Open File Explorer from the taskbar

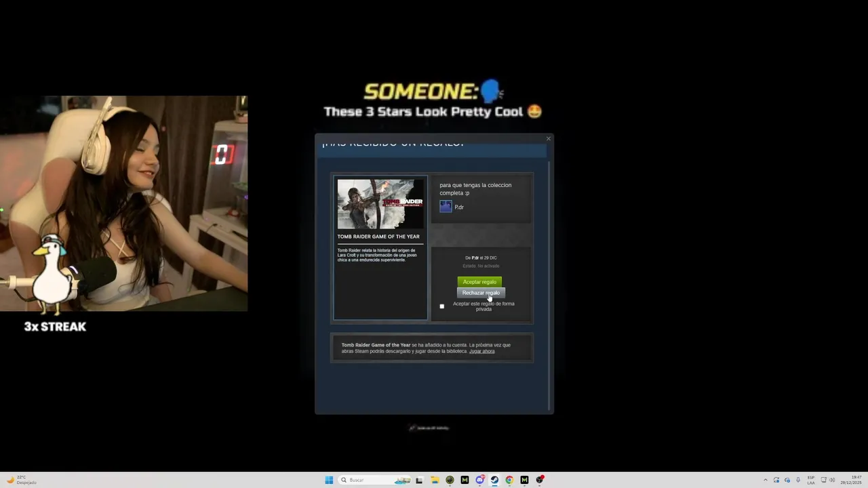[x=435, y=480]
